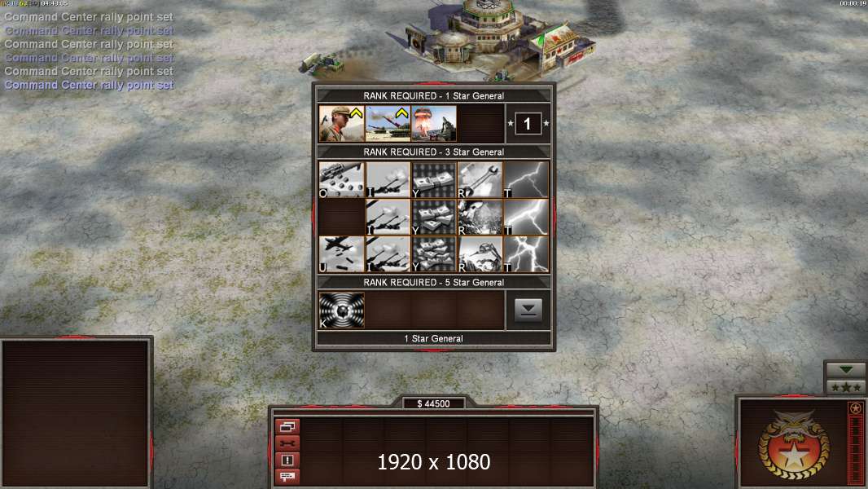
Task: Open the communicator chat button
Action: tap(287, 476)
